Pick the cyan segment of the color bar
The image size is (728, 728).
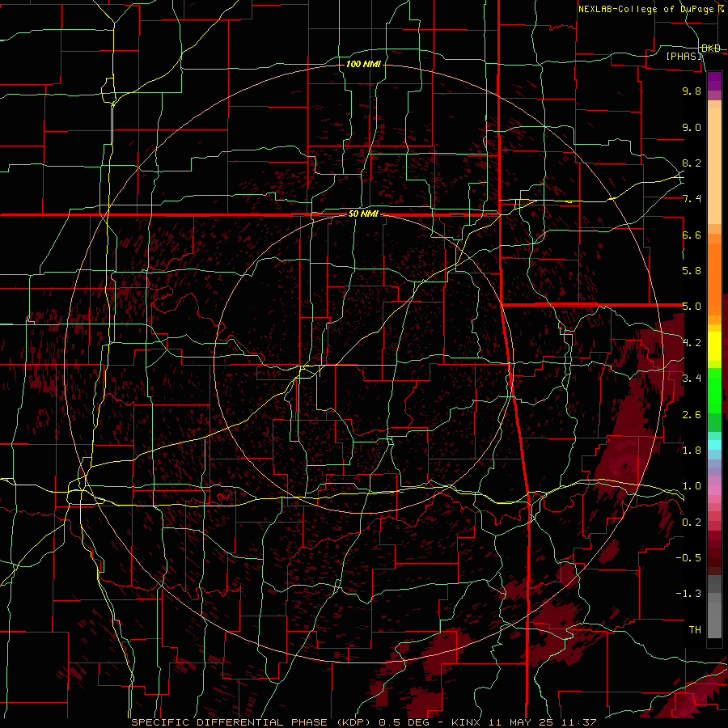(x=714, y=444)
